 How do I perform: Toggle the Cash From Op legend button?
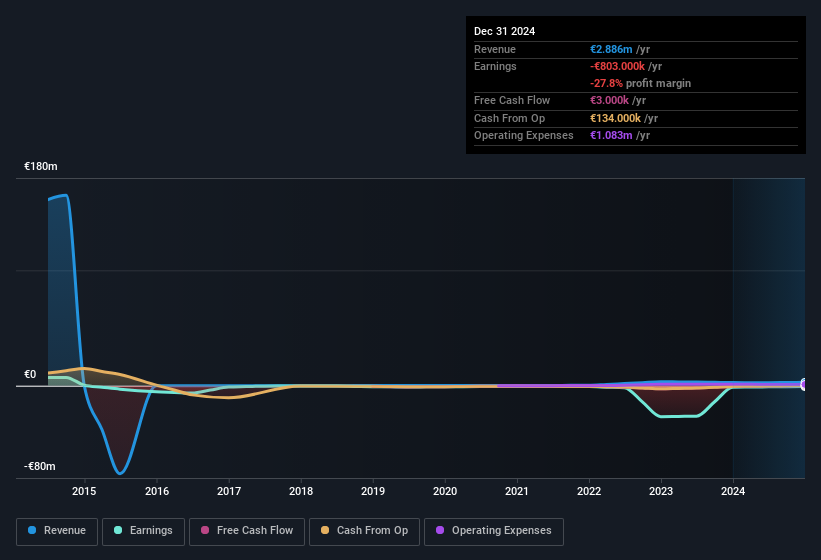tap(364, 532)
